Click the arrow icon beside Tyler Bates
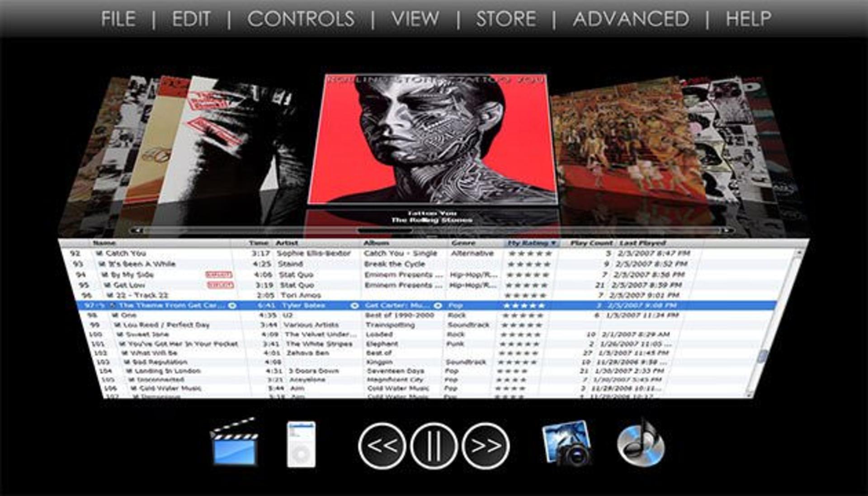 (x=355, y=306)
